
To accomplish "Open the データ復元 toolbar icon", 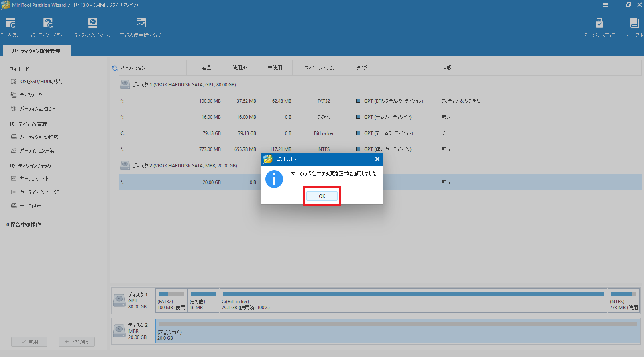I will click(x=11, y=27).
